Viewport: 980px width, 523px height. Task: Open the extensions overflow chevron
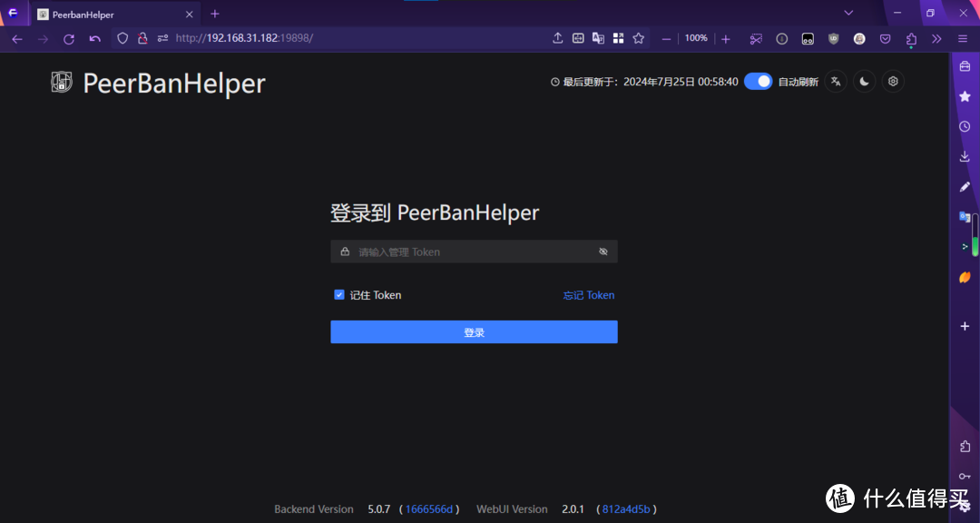coord(936,38)
